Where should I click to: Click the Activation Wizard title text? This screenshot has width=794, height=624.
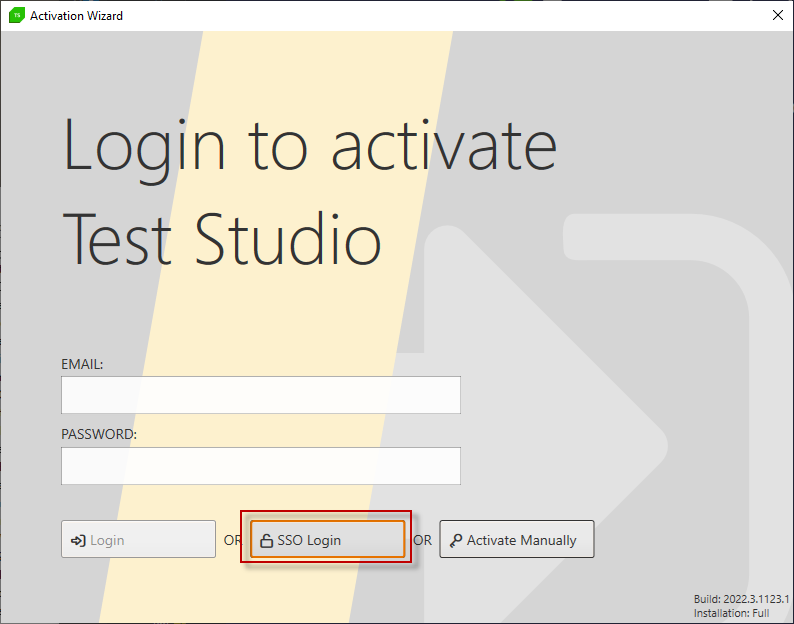tap(76, 16)
